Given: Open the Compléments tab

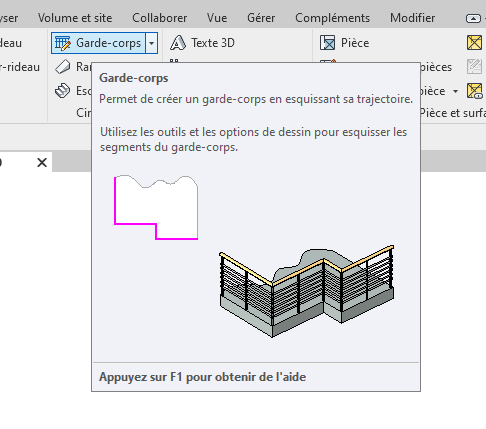Looking at the screenshot, I should click(x=332, y=18).
